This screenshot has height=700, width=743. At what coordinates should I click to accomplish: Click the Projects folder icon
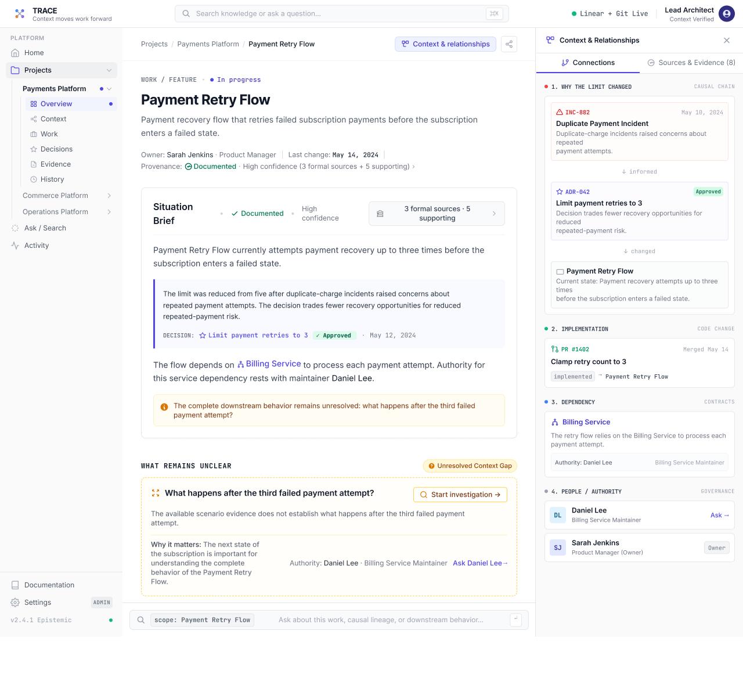pos(15,70)
